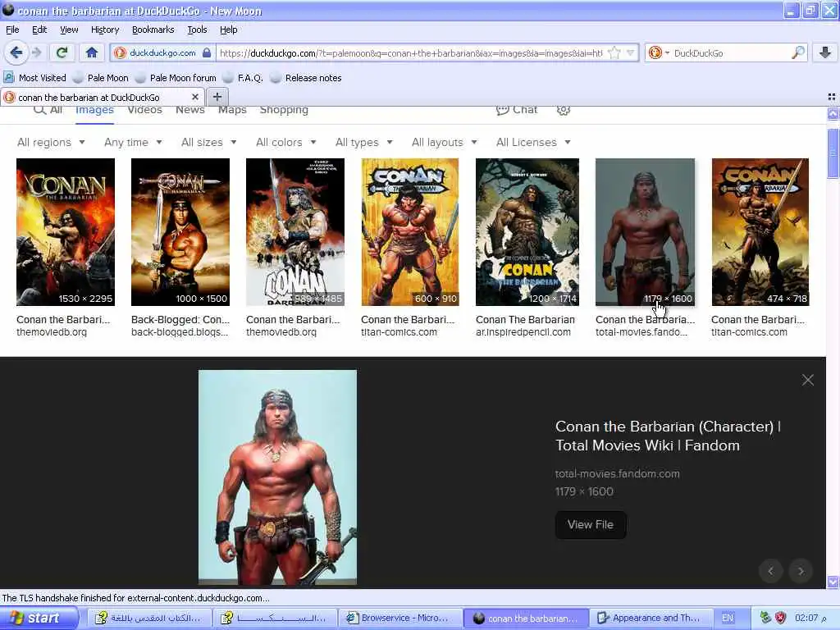Open the downloads arrow button
The height and width of the screenshot is (630, 840).
coord(825,52)
